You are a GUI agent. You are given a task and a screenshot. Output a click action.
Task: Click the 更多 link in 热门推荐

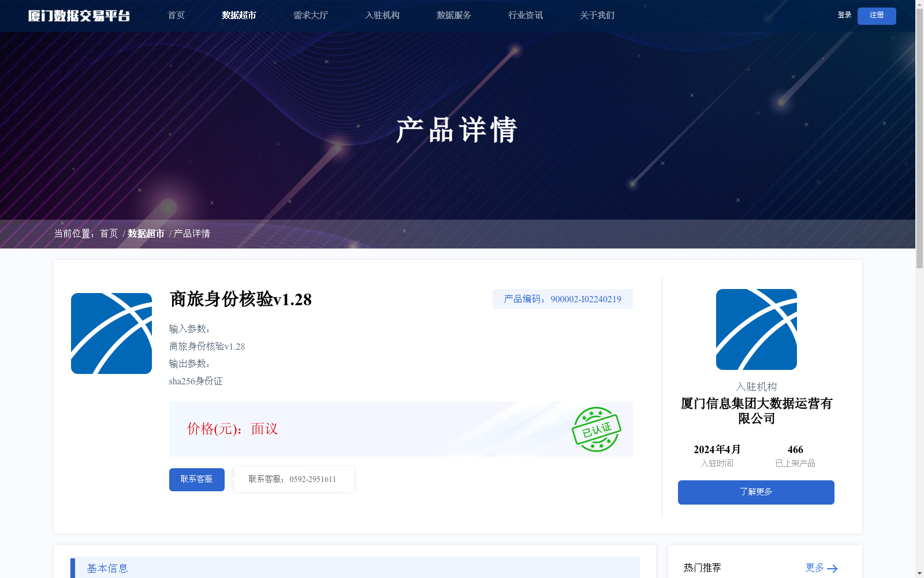point(814,568)
